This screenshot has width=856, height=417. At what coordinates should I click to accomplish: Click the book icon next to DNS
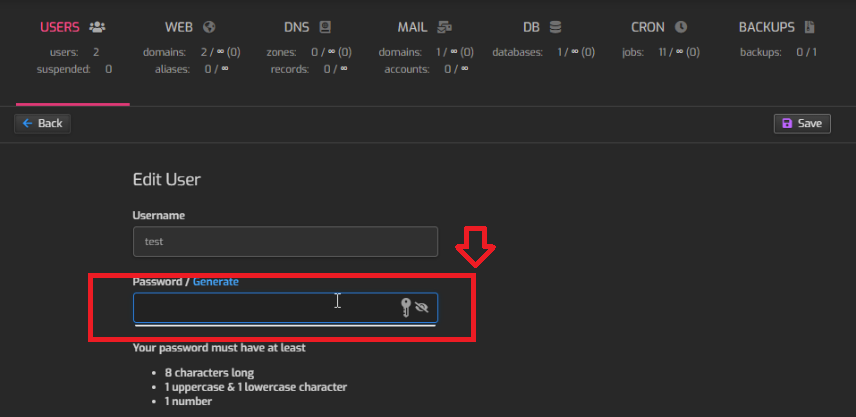(325, 27)
